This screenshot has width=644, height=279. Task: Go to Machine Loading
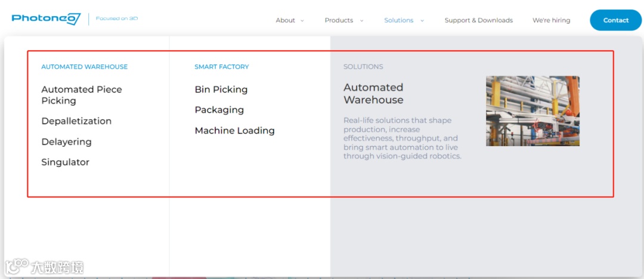[234, 131]
